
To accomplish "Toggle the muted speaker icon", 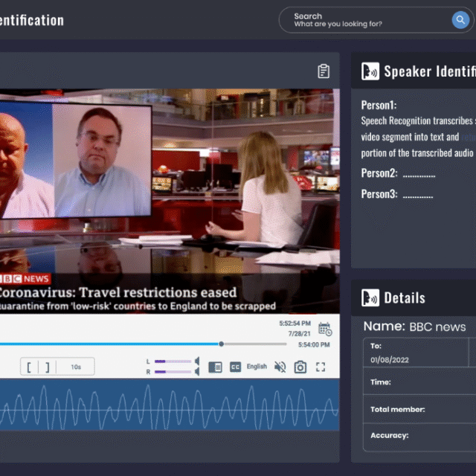I will click(280, 367).
